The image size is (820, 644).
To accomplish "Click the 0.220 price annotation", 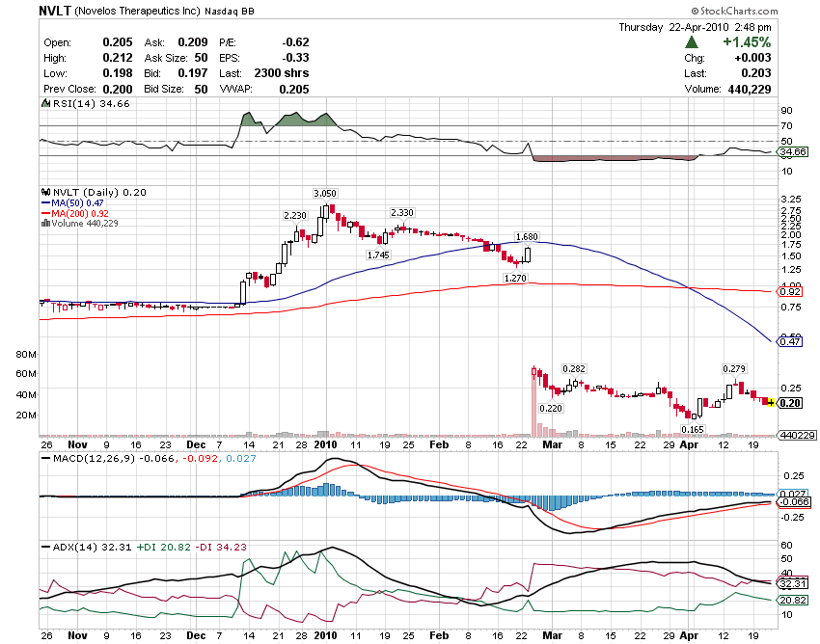I will pos(551,408).
